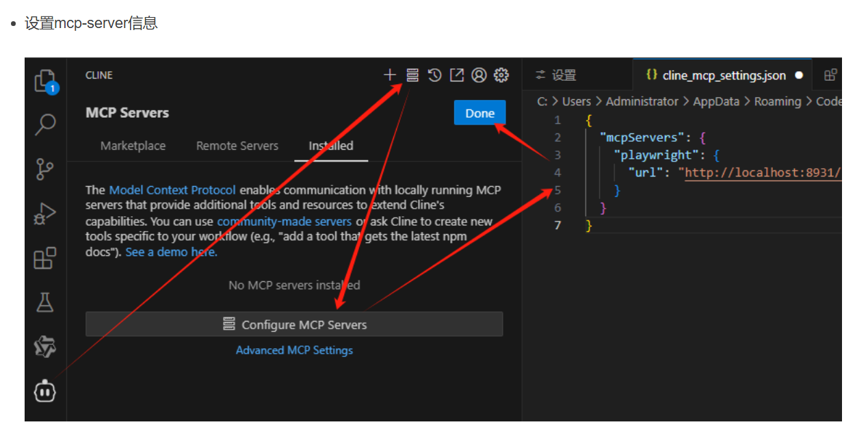
Task: Open the Run and Debug view
Action: click(44, 213)
